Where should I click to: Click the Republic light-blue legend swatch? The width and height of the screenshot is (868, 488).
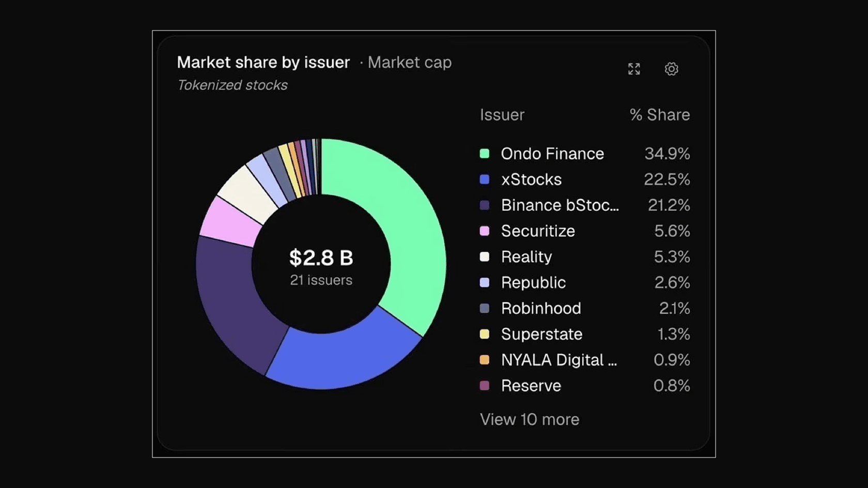tap(485, 283)
